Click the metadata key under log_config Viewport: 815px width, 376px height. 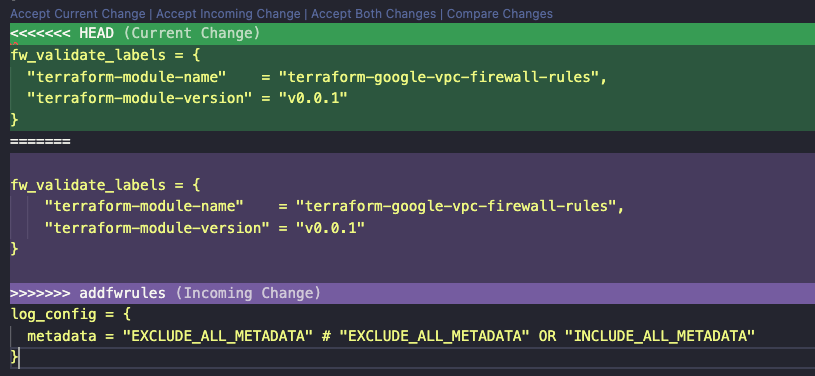pos(62,336)
